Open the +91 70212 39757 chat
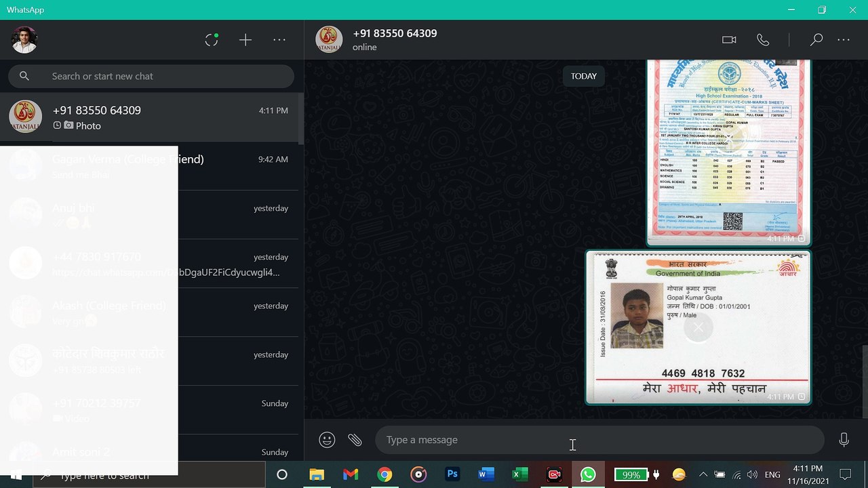Viewport: 868px width, 488px height. [149, 410]
